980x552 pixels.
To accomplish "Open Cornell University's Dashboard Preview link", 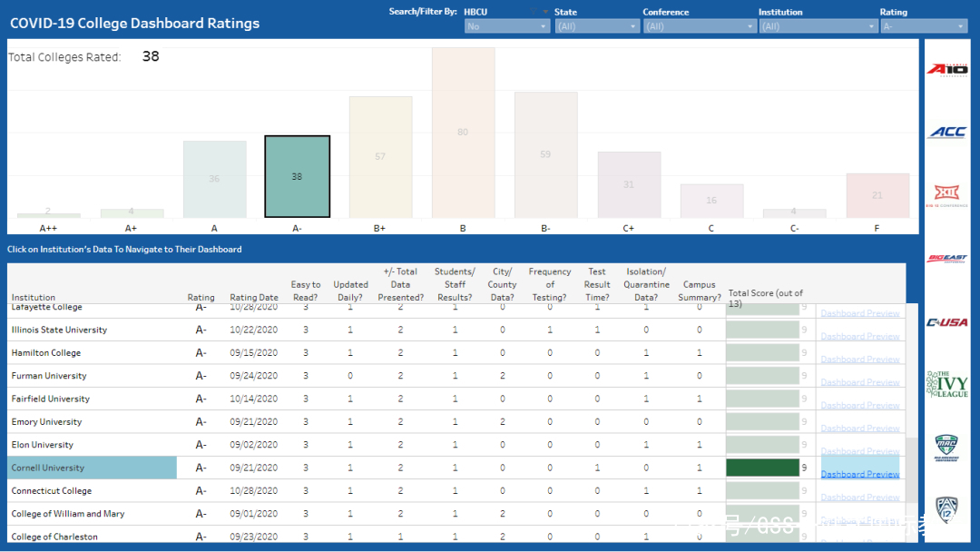I will pyautogui.click(x=860, y=474).
